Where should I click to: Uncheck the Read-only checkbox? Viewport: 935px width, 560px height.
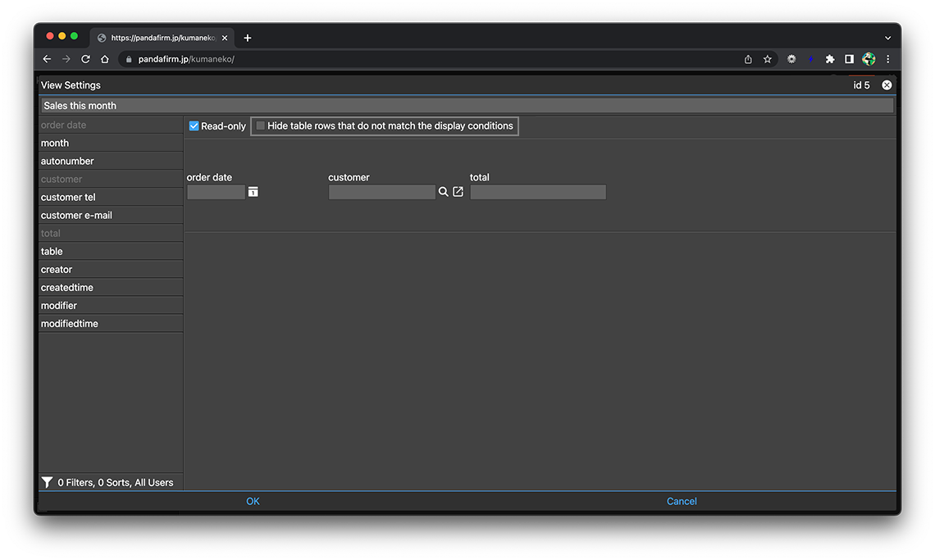pos(194,126)
